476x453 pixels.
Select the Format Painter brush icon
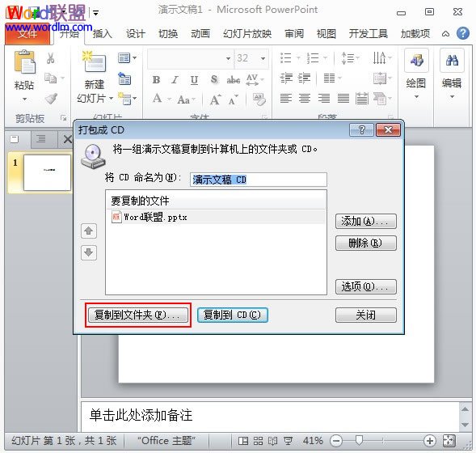click(x=51, y=99)
